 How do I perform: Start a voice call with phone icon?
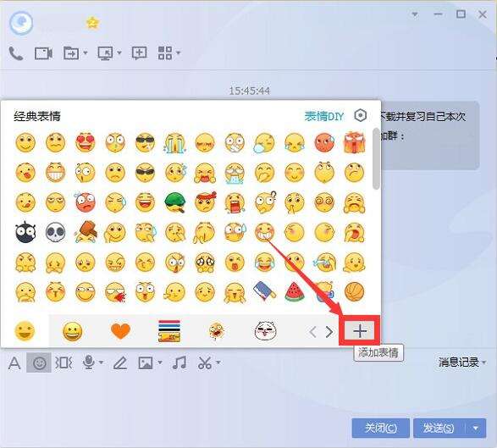(x=15, y=53)
